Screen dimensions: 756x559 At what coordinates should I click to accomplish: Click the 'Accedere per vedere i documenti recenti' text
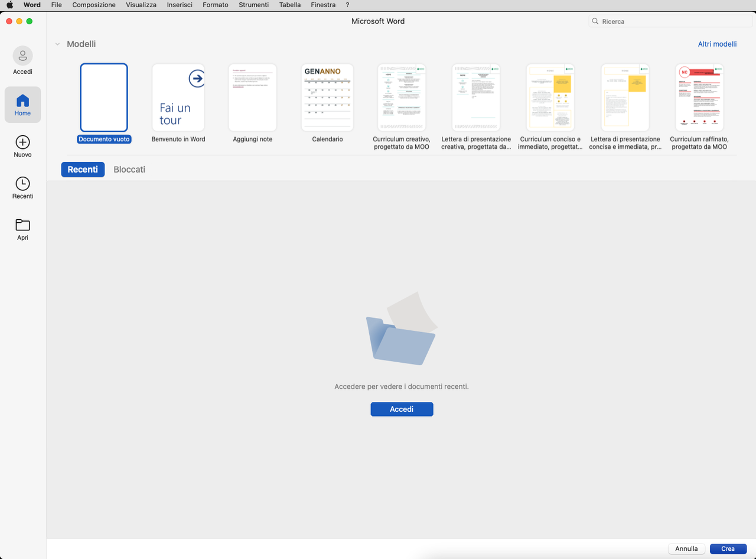[402, 386]
